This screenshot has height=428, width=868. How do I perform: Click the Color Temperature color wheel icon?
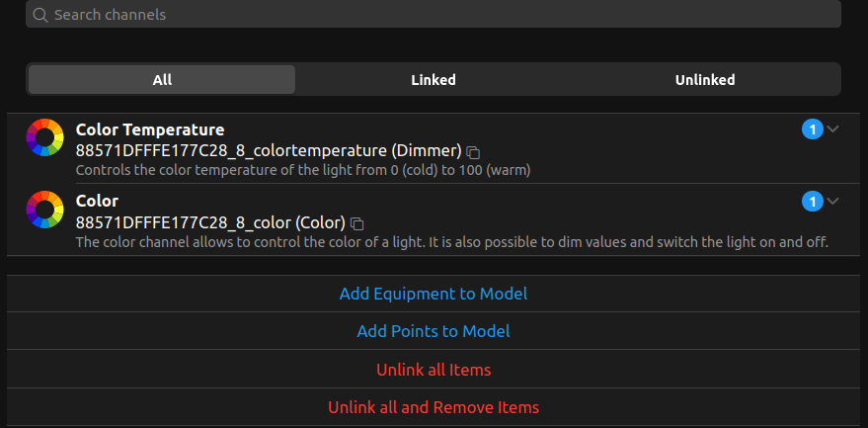44,137
